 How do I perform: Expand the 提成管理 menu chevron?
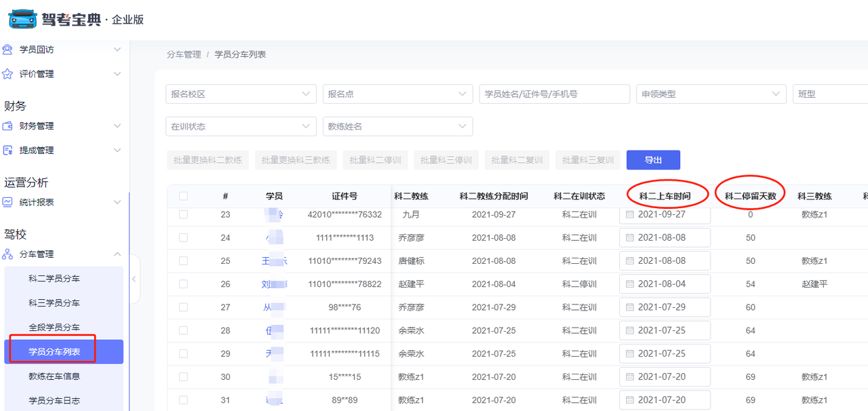(117, 151)
